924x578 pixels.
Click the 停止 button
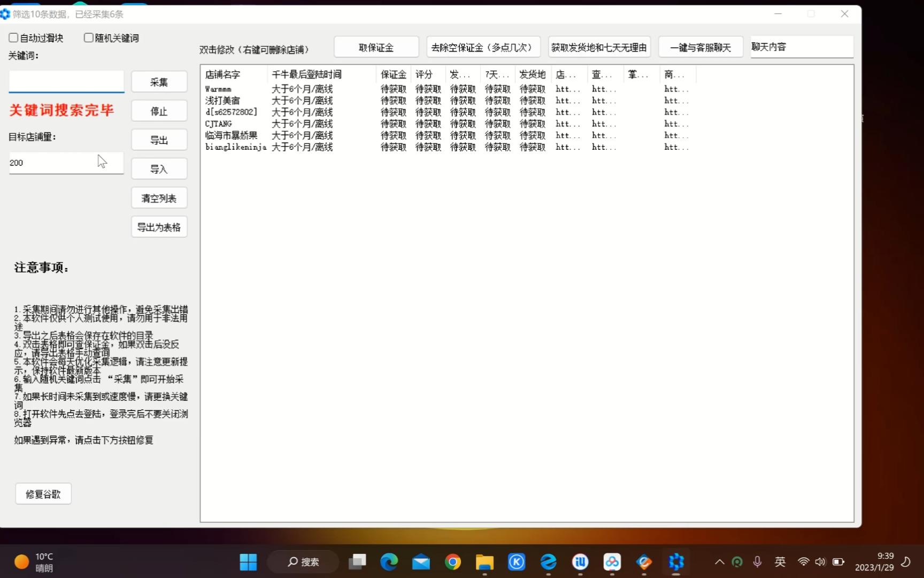tap(159, 111)
